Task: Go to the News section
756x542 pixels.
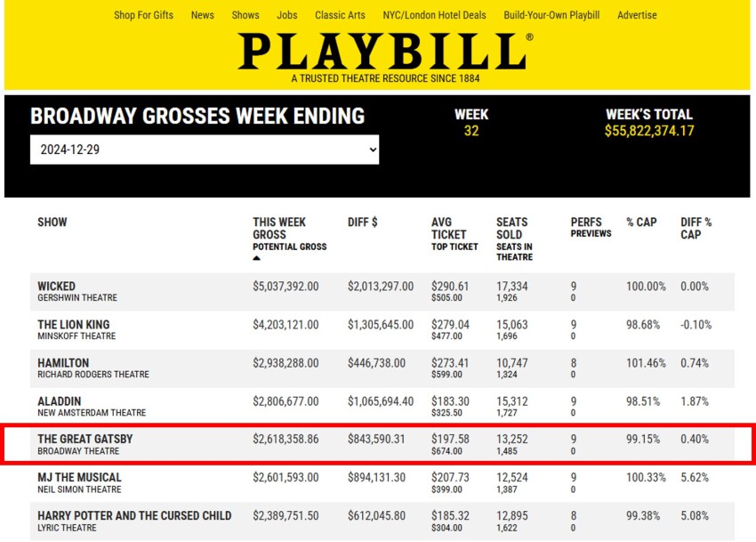Action: tap(203, 15)
